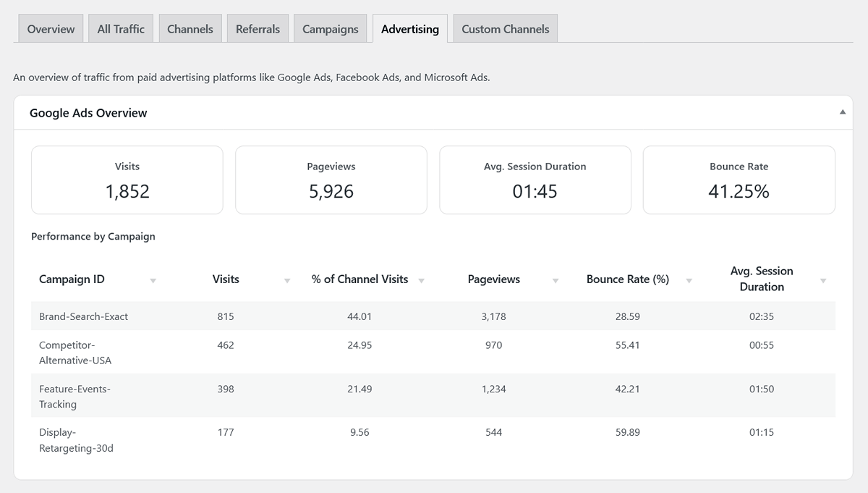Select the Advertising tab

[x=410, y=29]
